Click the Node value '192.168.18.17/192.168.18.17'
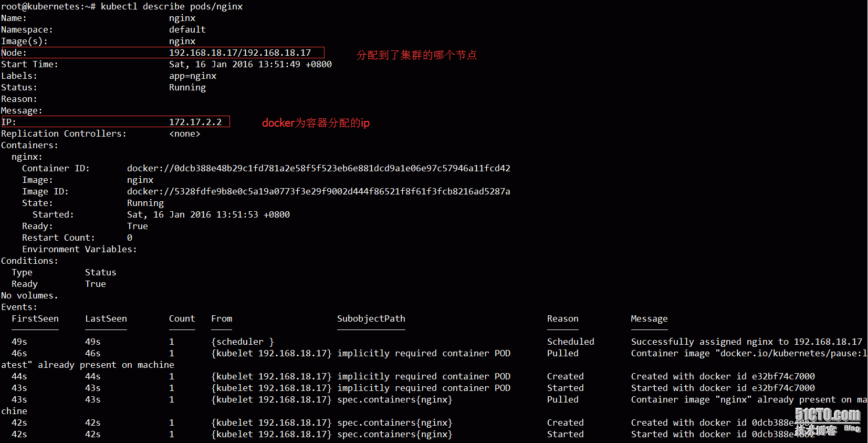This screenshot has width=868, height=443. click(240, 53)
